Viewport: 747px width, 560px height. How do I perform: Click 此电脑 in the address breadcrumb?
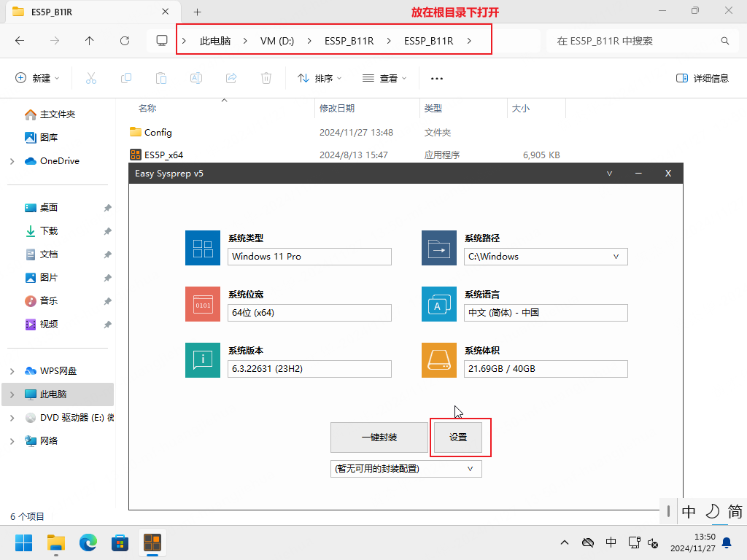(215, 41)
